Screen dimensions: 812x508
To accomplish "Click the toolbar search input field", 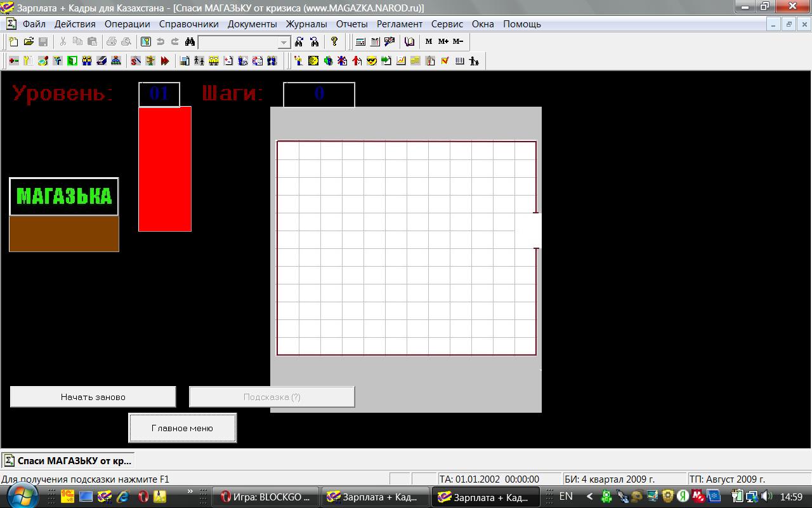I will 238,43.
